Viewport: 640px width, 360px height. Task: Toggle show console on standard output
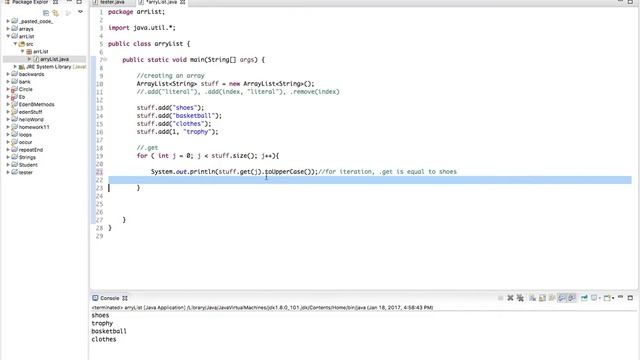click(562, 298)
